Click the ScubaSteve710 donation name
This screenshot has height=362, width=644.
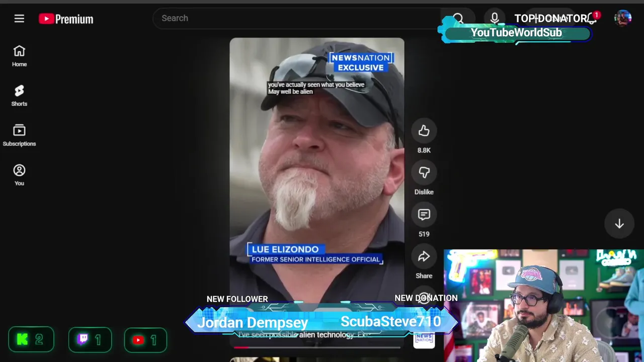390,322
